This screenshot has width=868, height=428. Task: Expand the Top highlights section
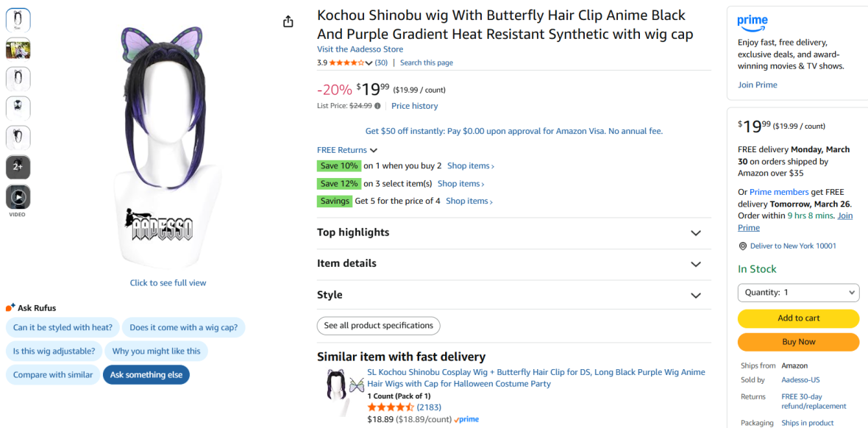tap(696, 233)
